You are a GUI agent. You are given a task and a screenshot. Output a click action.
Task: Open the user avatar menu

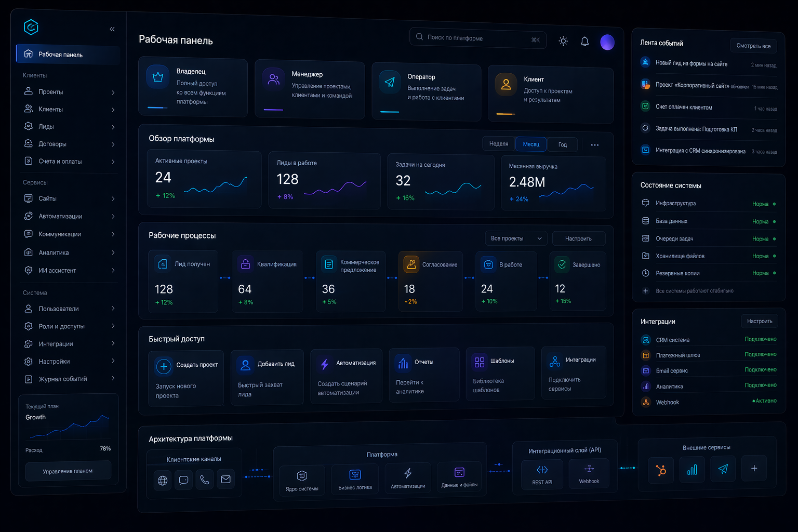[x=607, y=43]
